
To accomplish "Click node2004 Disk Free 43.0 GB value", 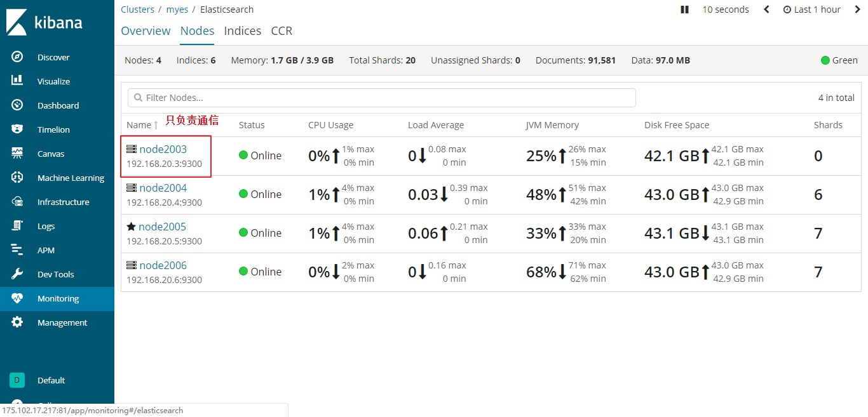I will (x=672, y=194).
